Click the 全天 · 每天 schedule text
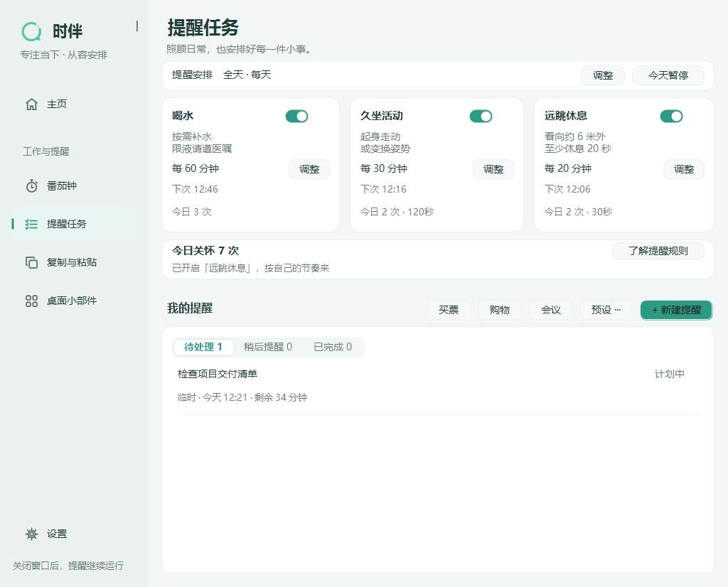The image size is (728, 587). pyautogui.click(x=247, y=75)
